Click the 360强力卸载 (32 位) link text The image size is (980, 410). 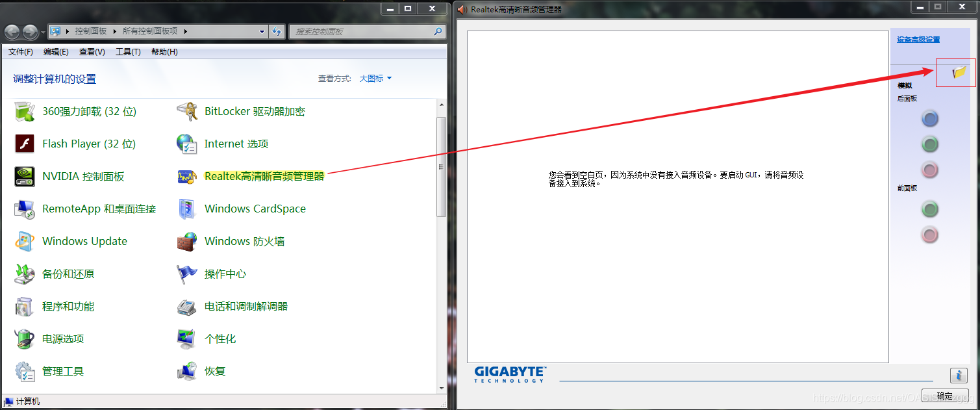tap(90, 111)
